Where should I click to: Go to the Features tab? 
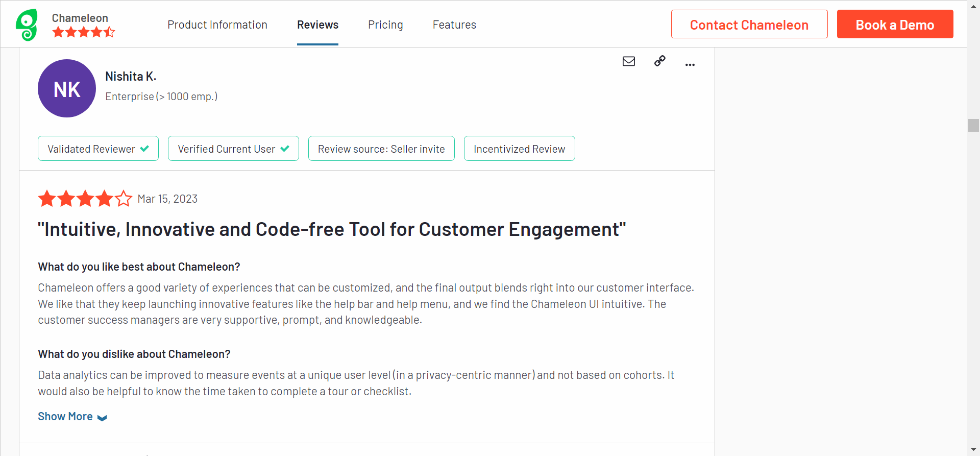click(454, 25)
